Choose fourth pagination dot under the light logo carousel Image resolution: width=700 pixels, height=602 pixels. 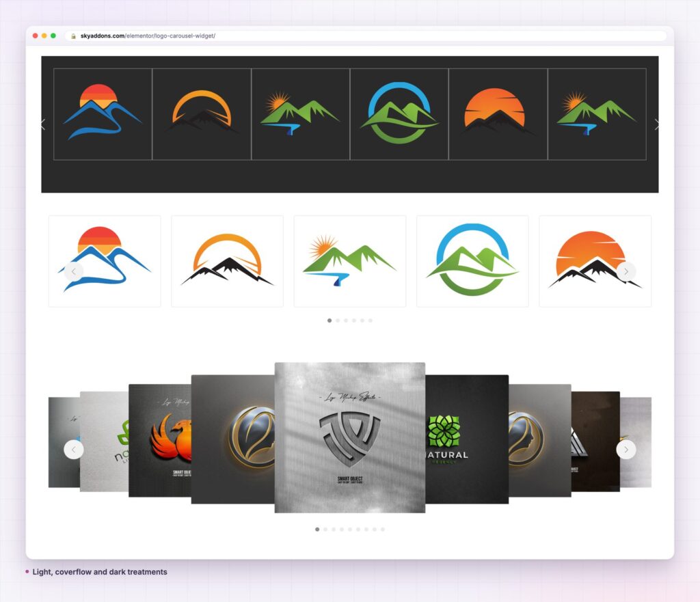[x=354, y=320]
